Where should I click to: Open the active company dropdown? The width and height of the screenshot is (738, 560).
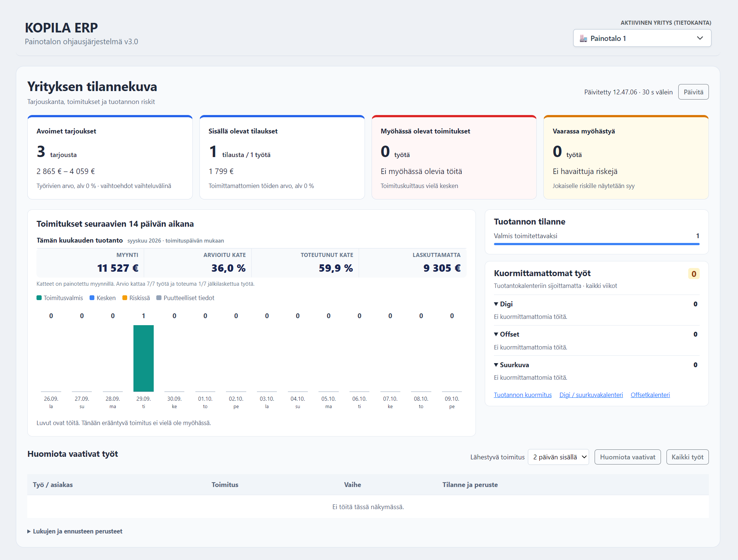(642, 38)
